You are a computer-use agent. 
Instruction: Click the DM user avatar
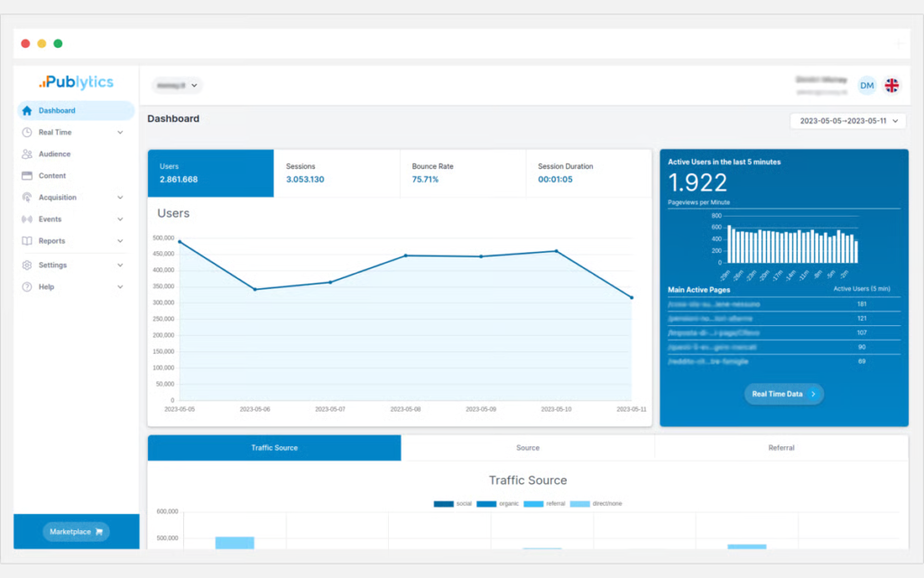click(867, 86)
